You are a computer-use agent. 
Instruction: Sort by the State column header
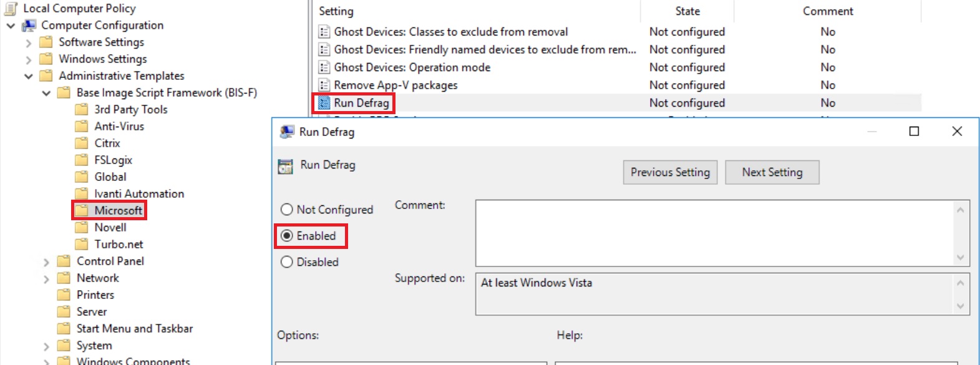pyautogui.click(x=687, y=11)
